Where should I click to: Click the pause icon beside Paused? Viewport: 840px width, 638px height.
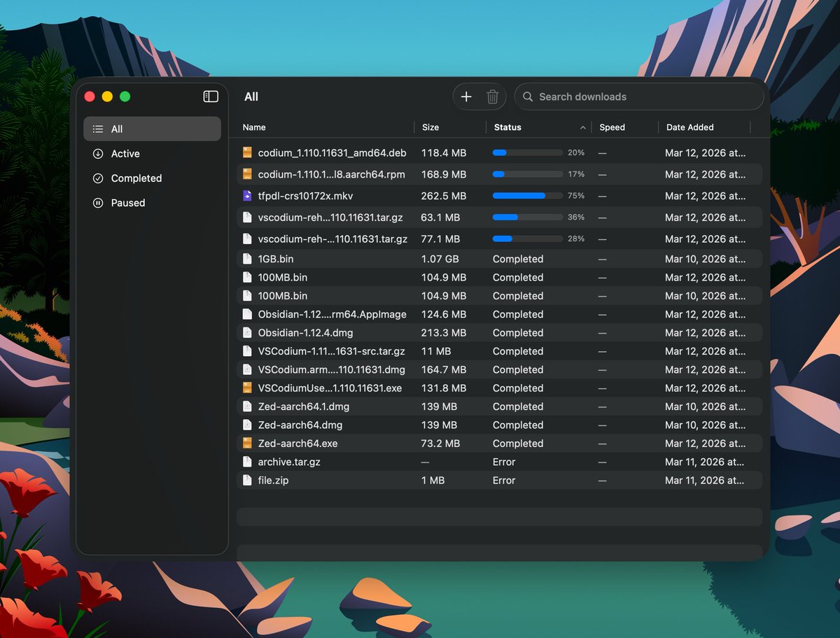coord(98,202)
